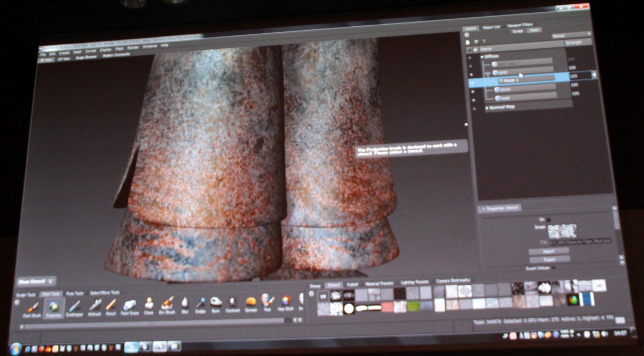Click the pink stencil thumbnail

(x=387, y=307)
